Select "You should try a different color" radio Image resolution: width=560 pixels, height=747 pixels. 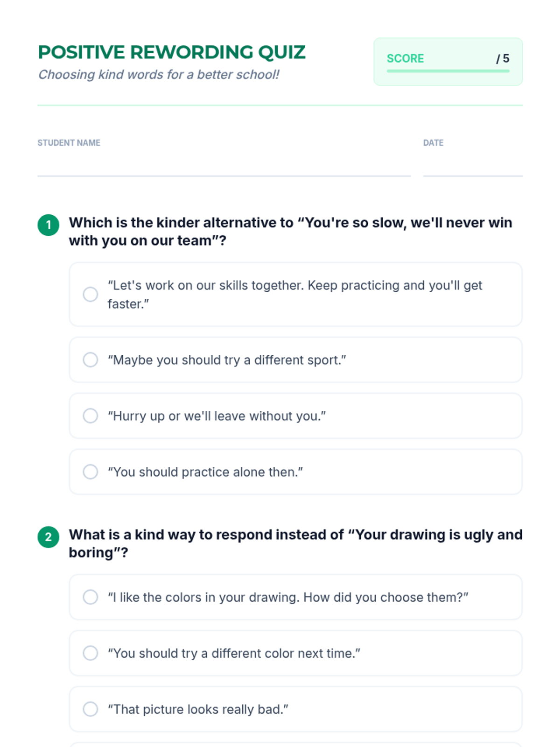pos(91,653)
